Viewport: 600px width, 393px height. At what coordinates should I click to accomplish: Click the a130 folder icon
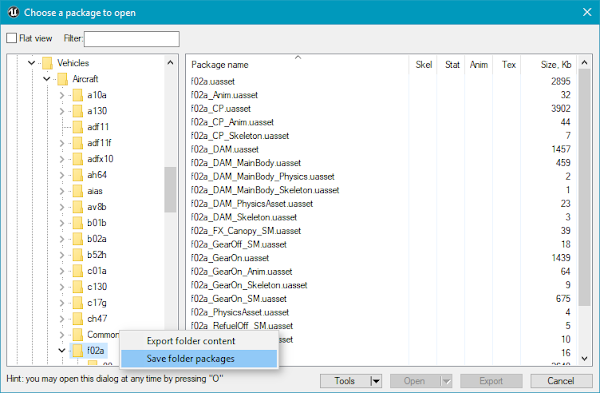click(x=78, y=111)
